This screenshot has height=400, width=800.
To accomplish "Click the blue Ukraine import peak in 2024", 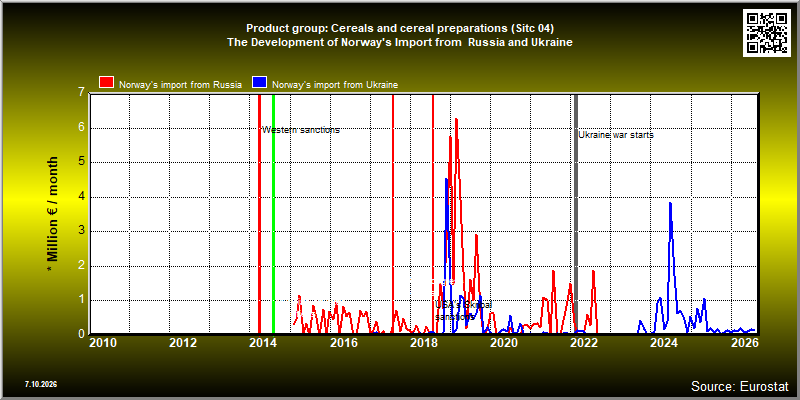I will [x=670, y=203].
